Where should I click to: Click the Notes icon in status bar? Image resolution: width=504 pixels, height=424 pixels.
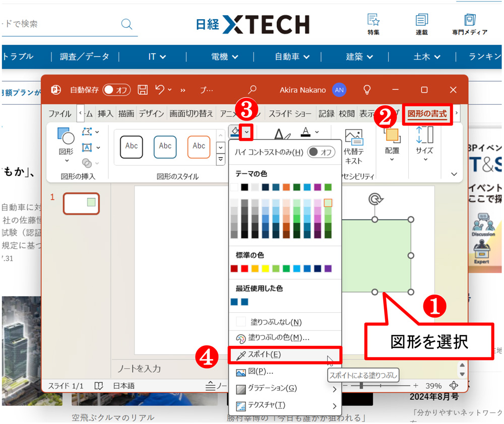click(x=211, y=385)
